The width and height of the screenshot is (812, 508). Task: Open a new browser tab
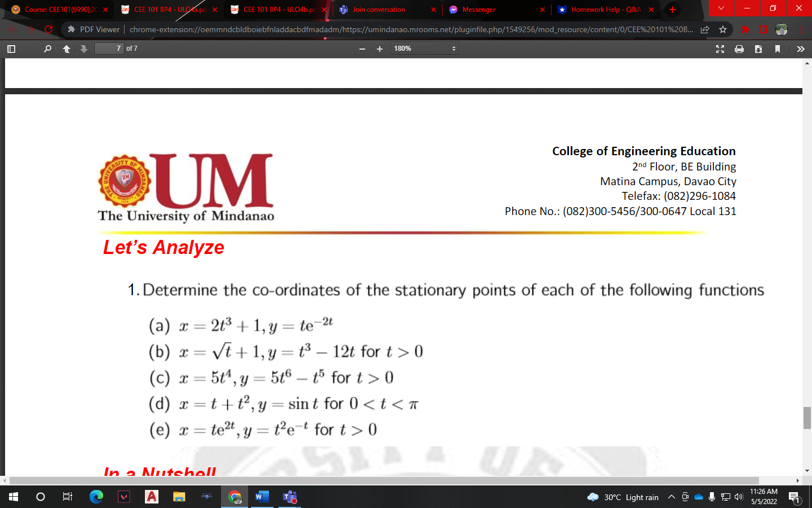[673, 10]
